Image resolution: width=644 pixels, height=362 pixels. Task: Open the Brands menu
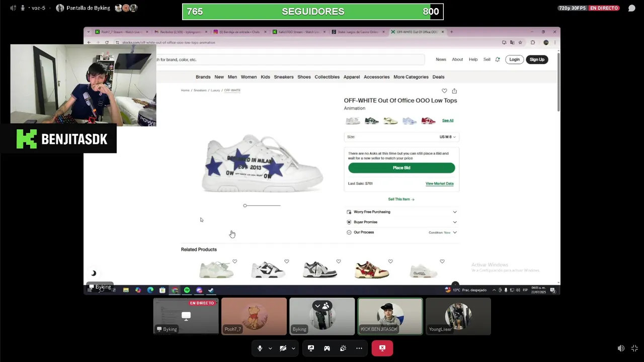click(x=203, y=77)
